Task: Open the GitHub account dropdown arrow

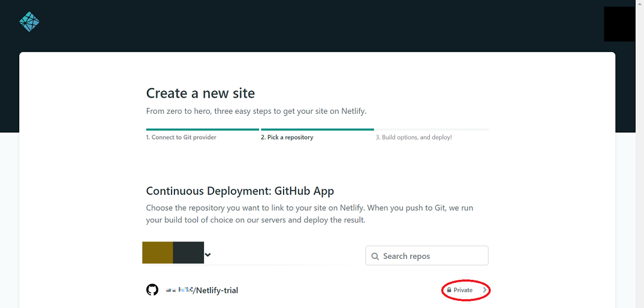Action: (x=208, y=255)
